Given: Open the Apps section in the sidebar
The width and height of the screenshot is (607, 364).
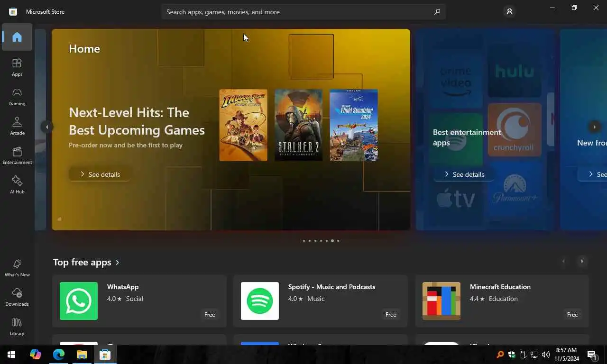Looking at the screenshot, I should click(17, 67).
